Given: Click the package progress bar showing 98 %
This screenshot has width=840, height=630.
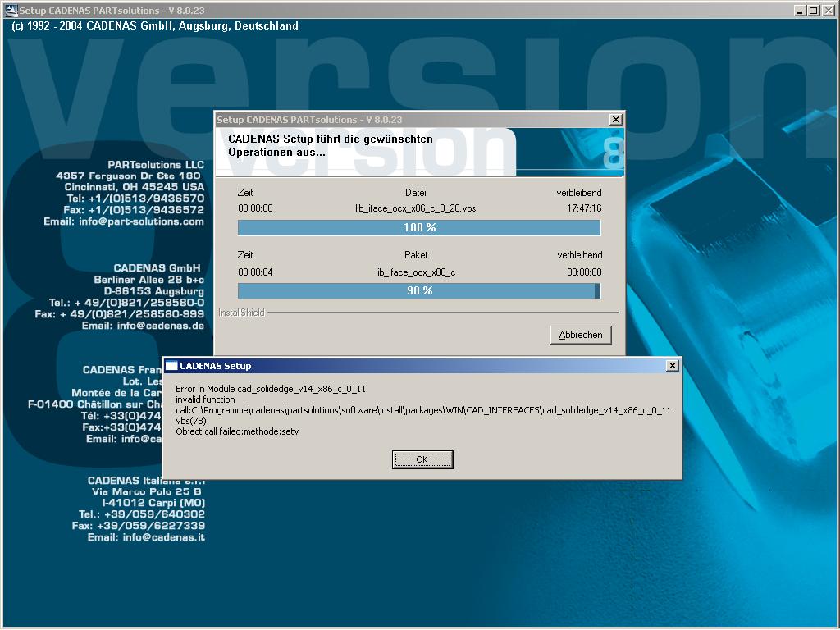Looking at the screenshot, I should click(419, 290).
